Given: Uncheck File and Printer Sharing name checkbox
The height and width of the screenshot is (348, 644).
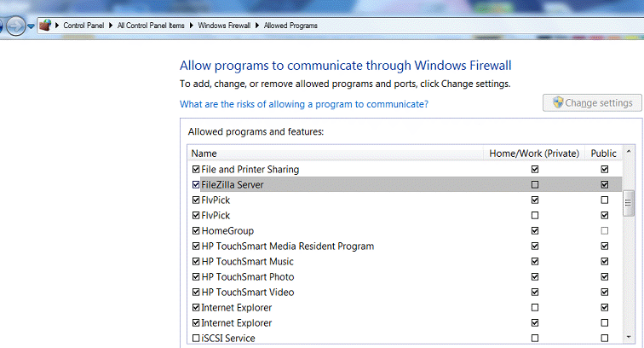Looking at the screenshot, I should [196, 170].
